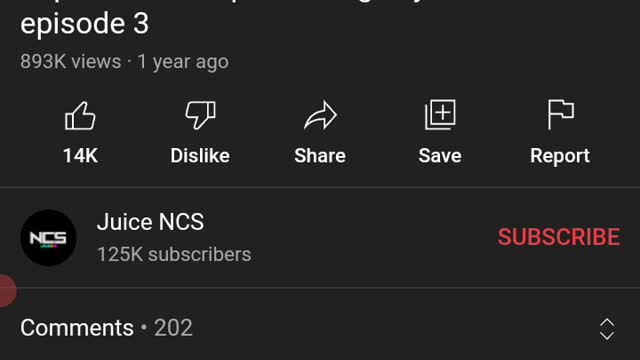Screen dimensions: 640x360
Task: Click the 893K views info line
Action: (124, 62)
